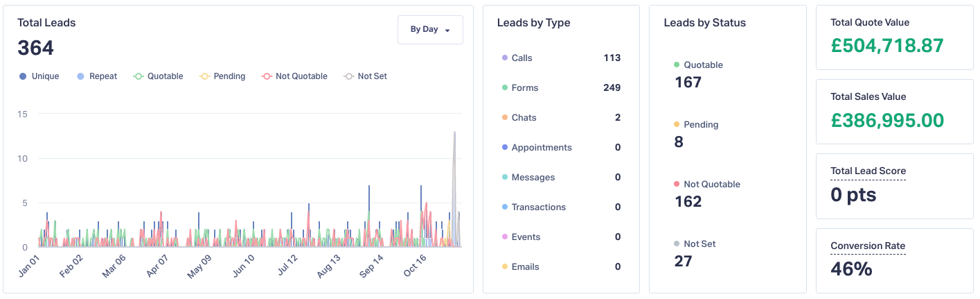Click the Emails yellow dot icon
Screen dimensions: 980x299
505,267
